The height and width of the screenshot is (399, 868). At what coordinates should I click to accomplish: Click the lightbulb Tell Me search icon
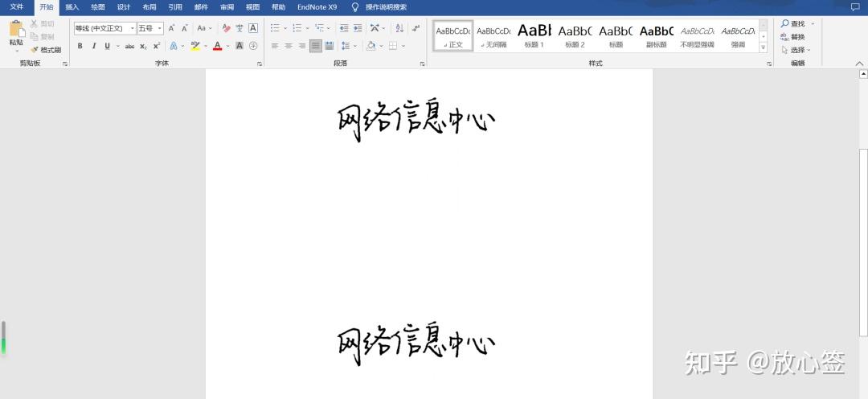pos(355,7)
